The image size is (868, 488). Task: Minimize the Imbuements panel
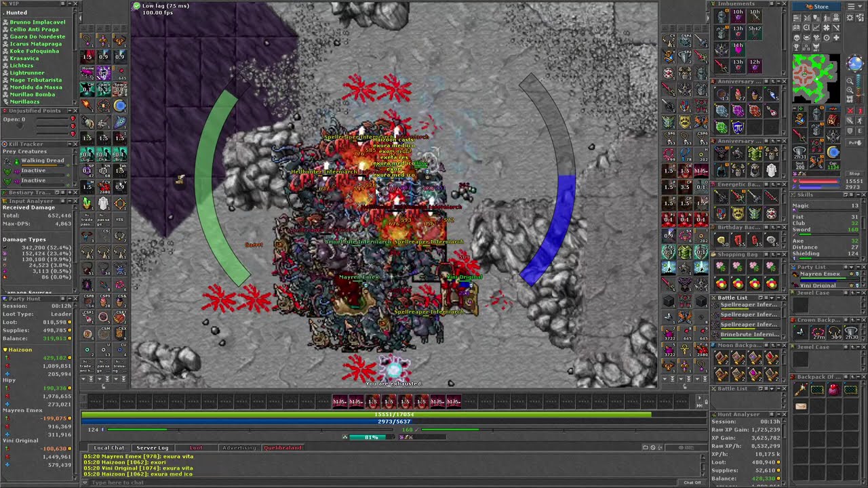(778, 3)
